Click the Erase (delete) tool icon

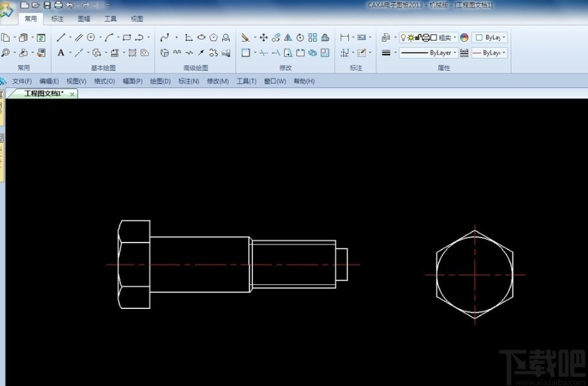click(246, 37)
